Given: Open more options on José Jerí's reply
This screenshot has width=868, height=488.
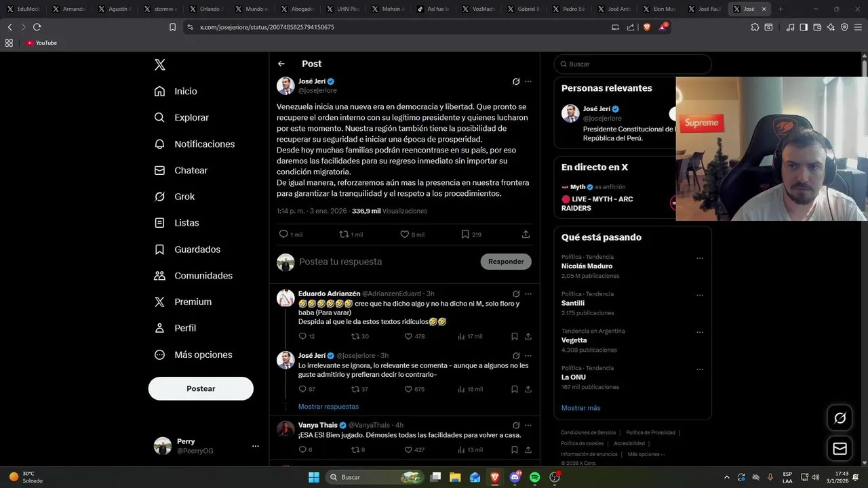Looking at the screenshot, I should tap(528, 355).
